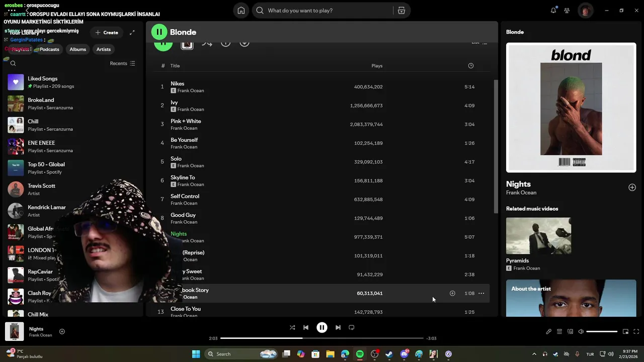Open the Travis Scott artist page
Viewport: 644px width, 362px height.
click(73, 190)
